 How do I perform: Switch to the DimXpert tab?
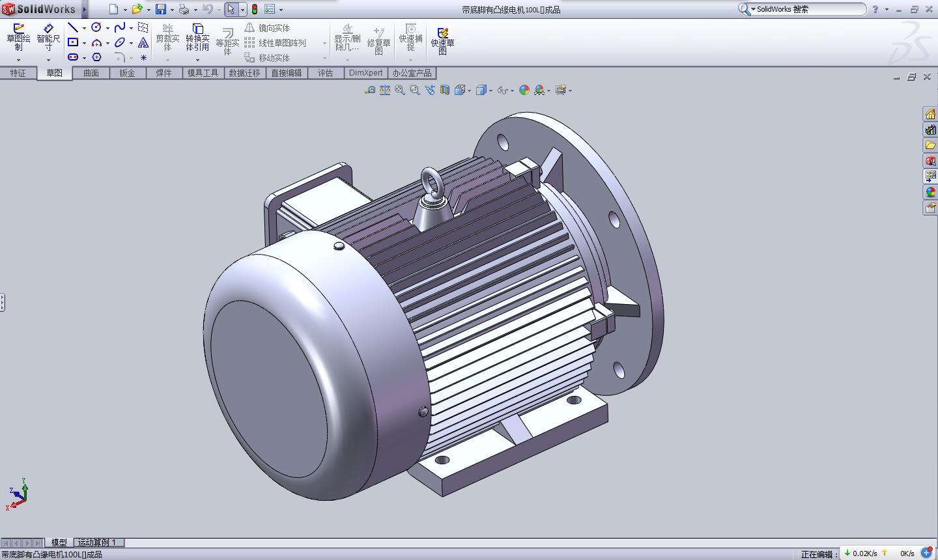tap(366, 73)
